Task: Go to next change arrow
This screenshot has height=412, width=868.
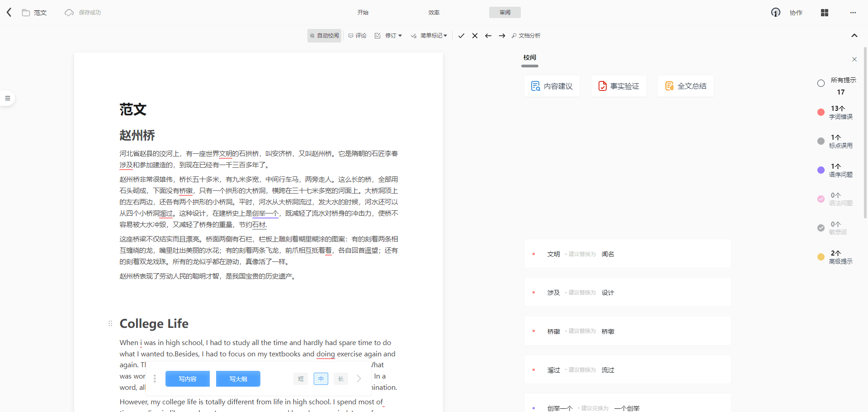Action: pos(502,36)
